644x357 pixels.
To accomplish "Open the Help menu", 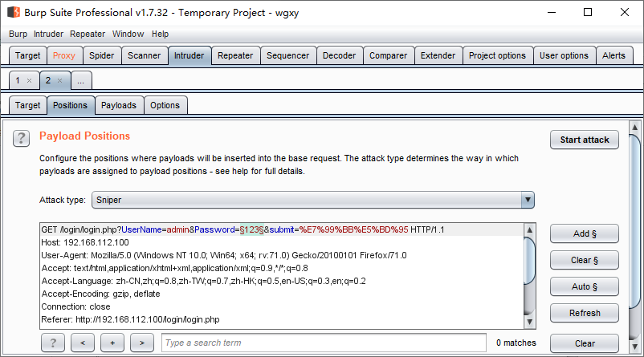I will [x=160, y=34].
